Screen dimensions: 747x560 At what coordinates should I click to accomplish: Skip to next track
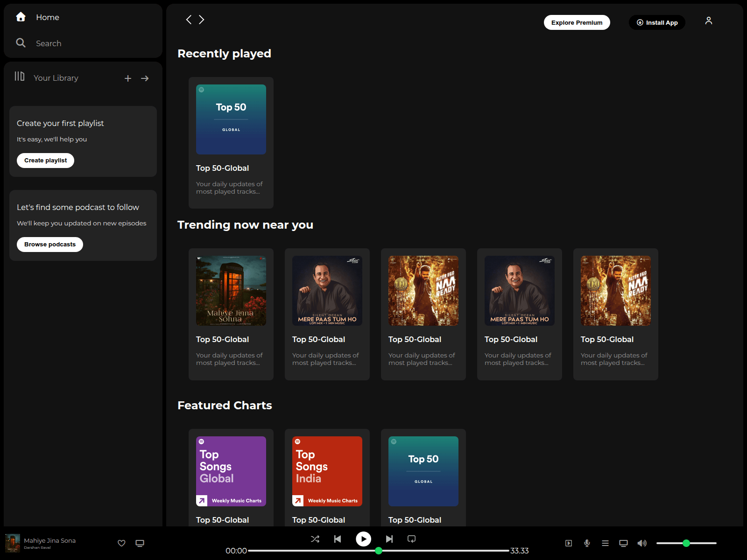389,539
